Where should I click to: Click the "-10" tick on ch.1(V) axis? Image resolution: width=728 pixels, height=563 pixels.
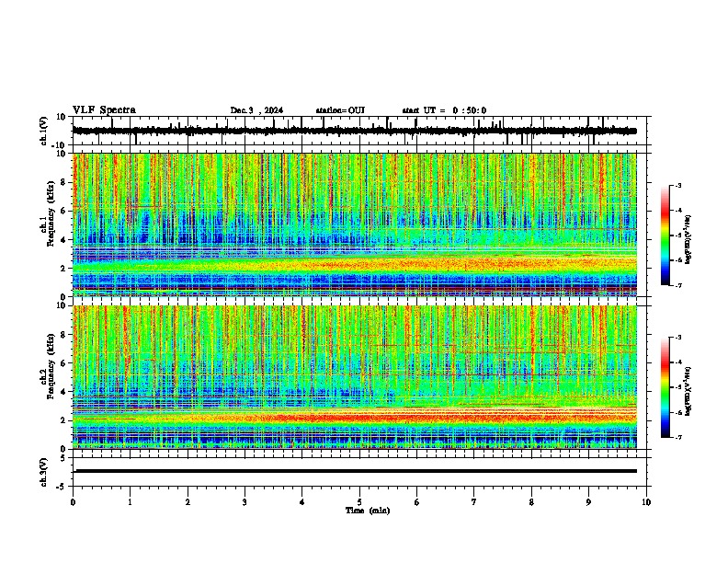pos(60,145)
